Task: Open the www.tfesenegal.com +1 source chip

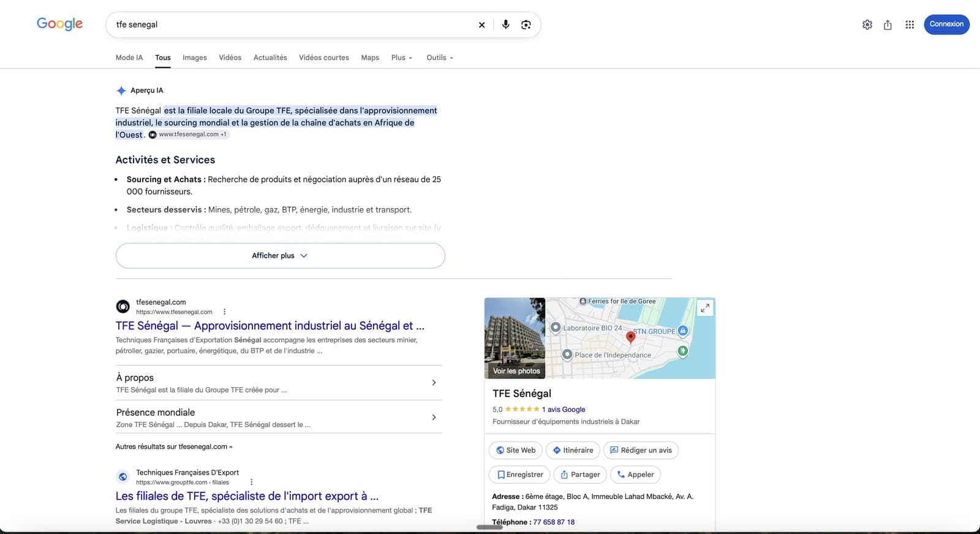Action: coord(189,135)
